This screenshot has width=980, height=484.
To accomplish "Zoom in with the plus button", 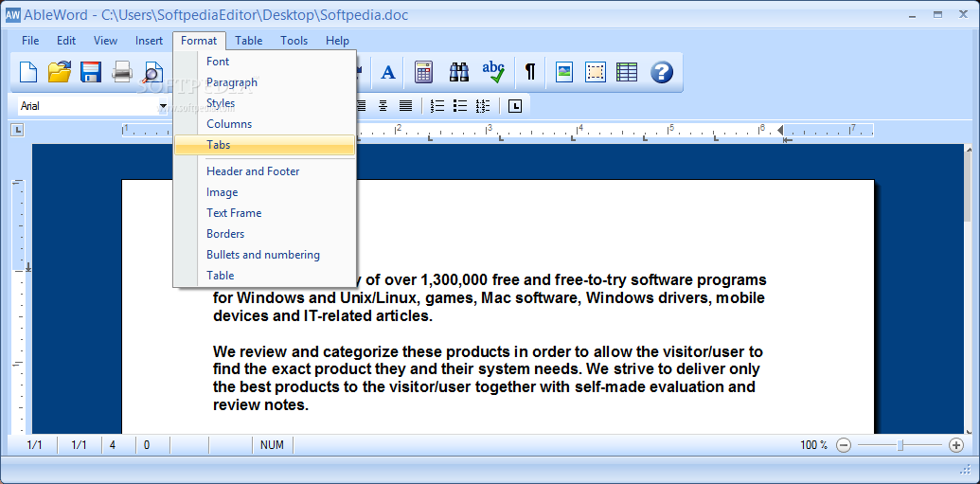I will (x=956, y=445).
